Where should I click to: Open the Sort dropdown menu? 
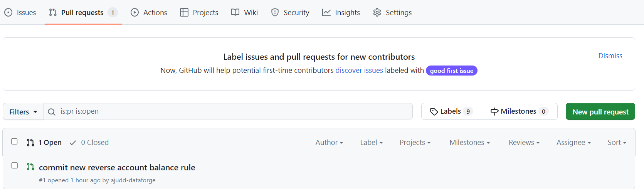(x=617, y=143)
